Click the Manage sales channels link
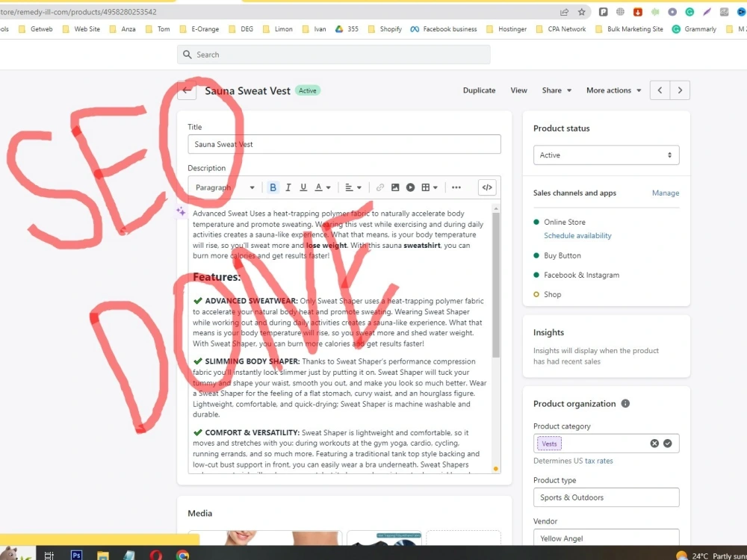 [665, 193]
